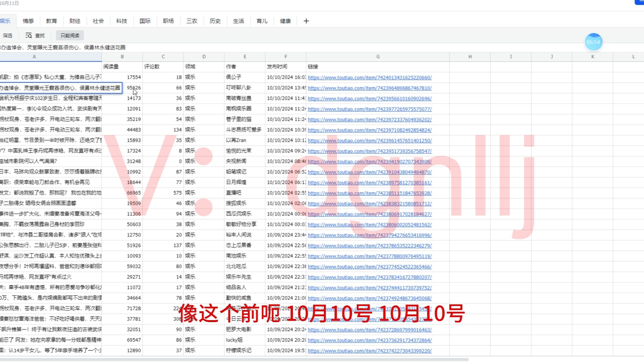The height and width of the screenshot is (362, 644).
Task: Open toutiao link ending 7424013431625220660
Action: [370, 77]
